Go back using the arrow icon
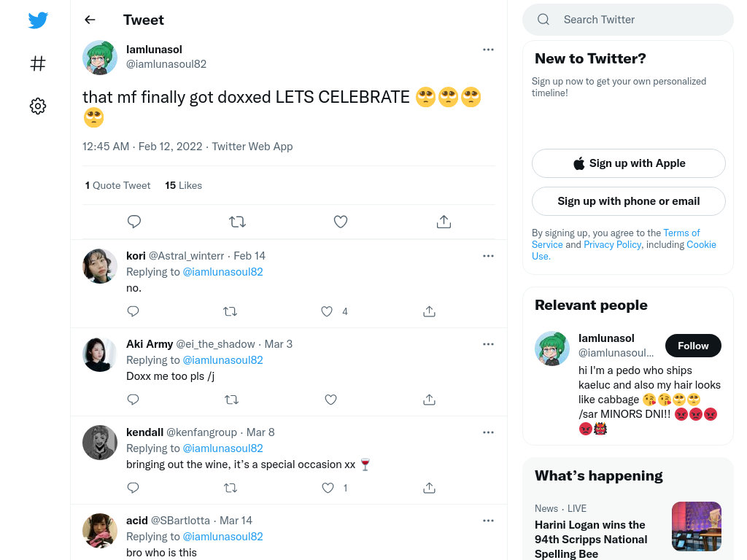 [x=90, y=20]
